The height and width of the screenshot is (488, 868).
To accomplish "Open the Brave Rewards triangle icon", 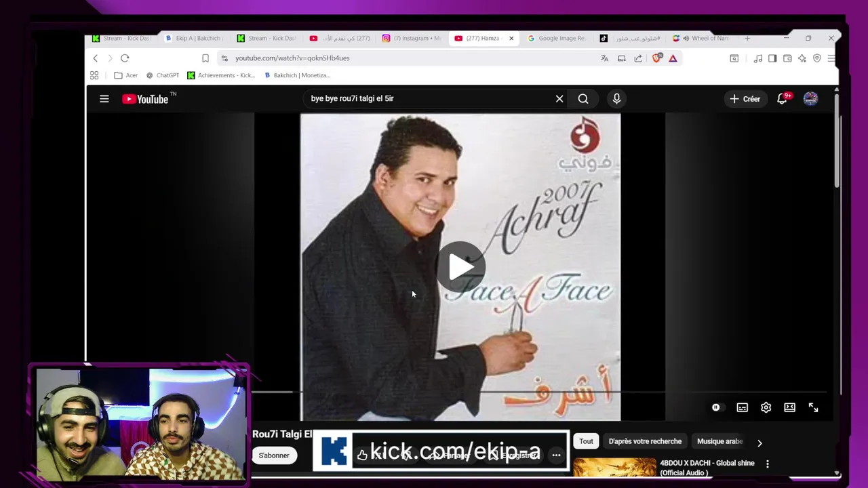I will (x=673, y=58).
